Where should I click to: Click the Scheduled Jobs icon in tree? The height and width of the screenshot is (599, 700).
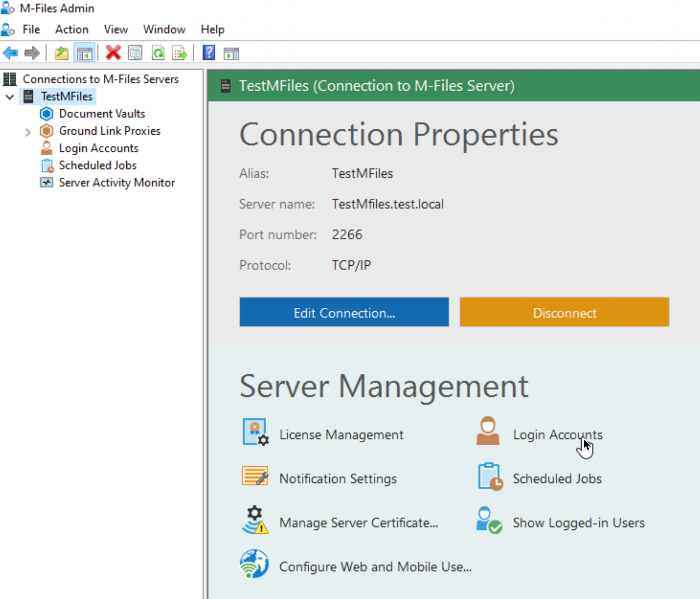pyautogui.click(x=47, y=166)
